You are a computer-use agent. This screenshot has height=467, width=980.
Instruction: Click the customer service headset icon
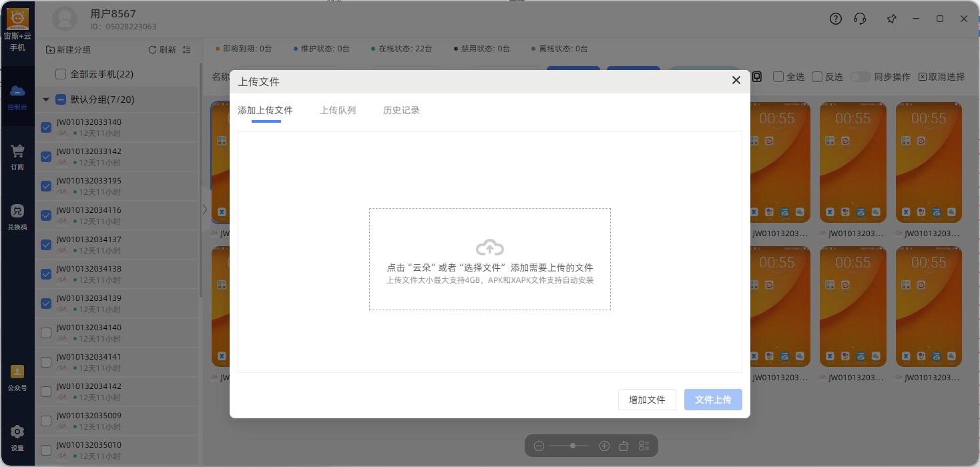tap(860, 19)
